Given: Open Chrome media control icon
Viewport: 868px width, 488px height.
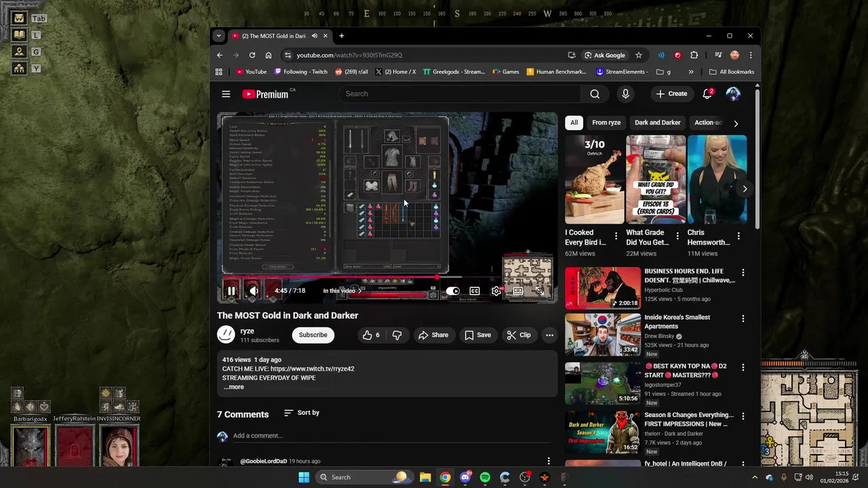Looking at the screenshot, I should (718, 56).
